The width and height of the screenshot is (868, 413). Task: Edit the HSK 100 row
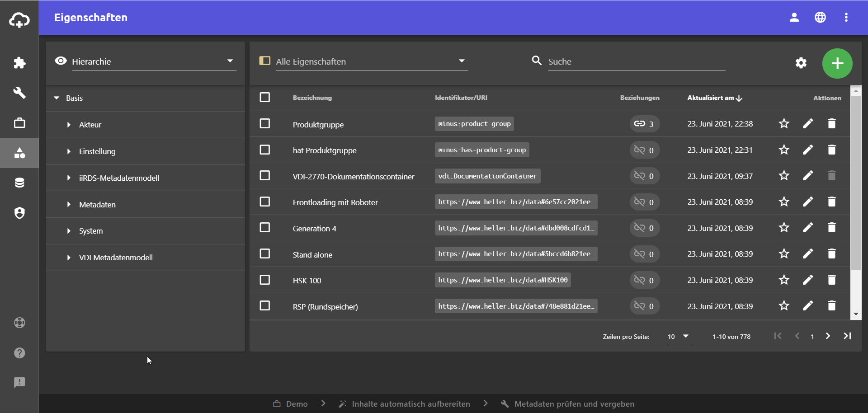(x=808, y=280)
